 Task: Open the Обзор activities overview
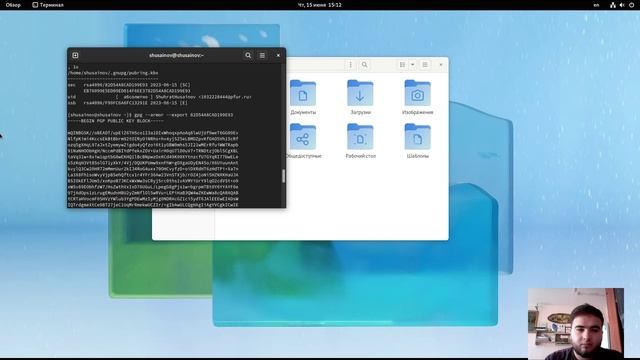(13, 5)
